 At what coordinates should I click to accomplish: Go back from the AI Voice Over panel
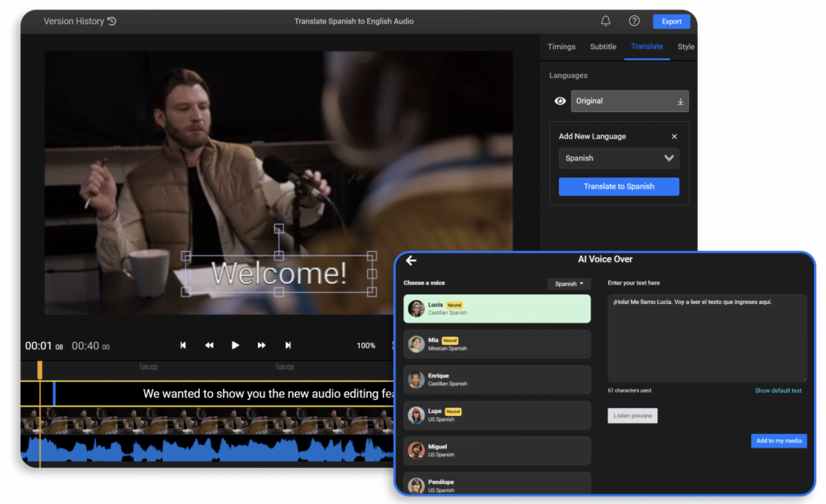tap(411, 260)
